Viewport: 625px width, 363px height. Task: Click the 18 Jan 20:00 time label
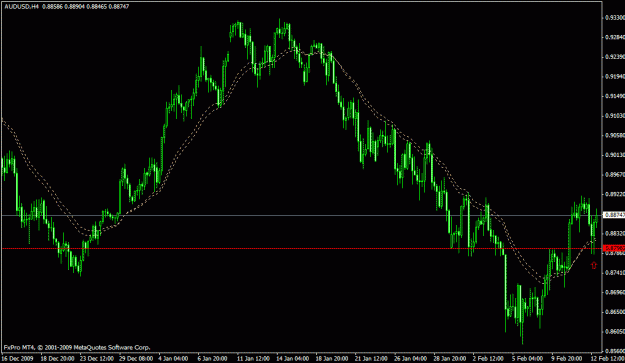click(332, 358)
